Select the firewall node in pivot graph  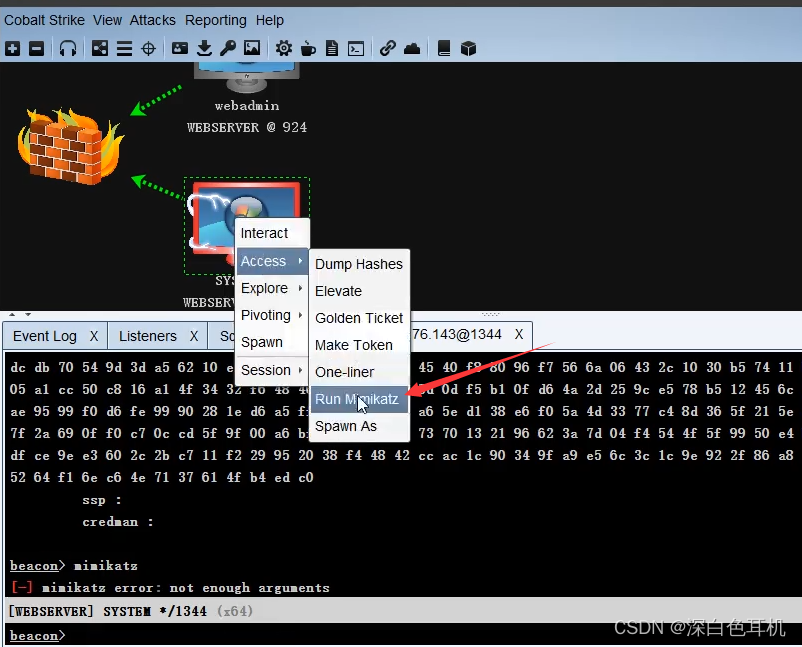click(x=70, y=146)
